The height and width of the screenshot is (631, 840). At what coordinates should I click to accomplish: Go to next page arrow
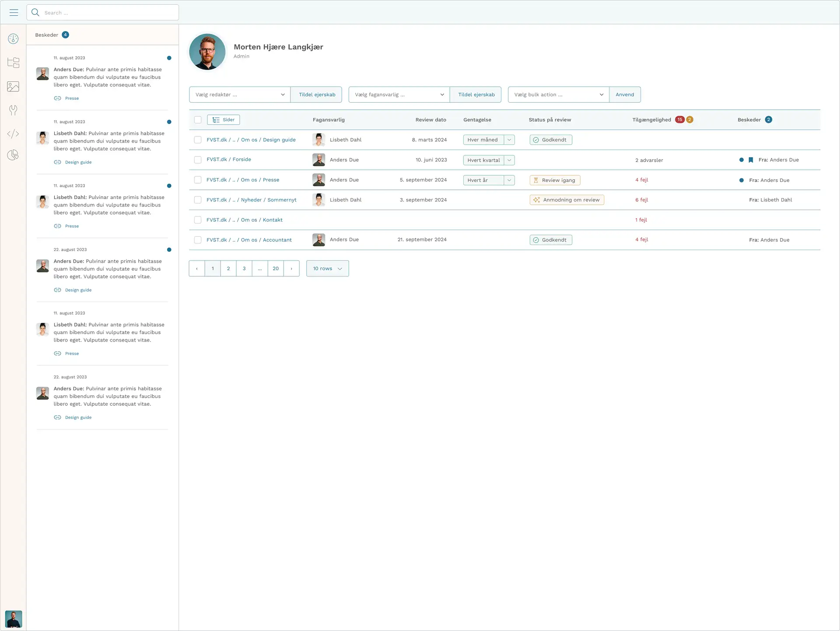coord(291,268)
